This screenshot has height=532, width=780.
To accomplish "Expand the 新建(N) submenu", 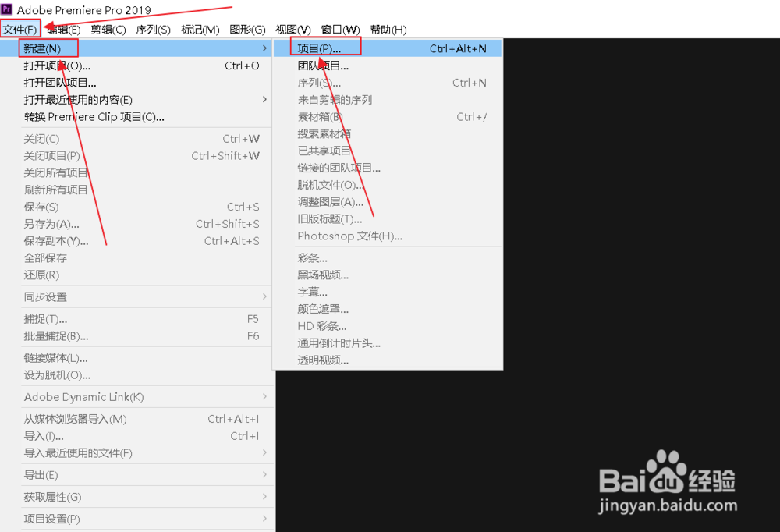I will tap(136, 48).
